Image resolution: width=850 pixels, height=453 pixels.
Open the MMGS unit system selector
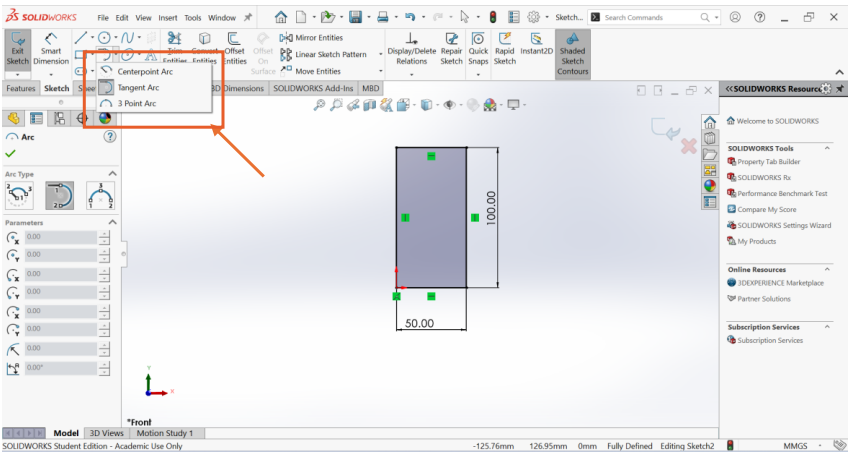coord(802,446)
